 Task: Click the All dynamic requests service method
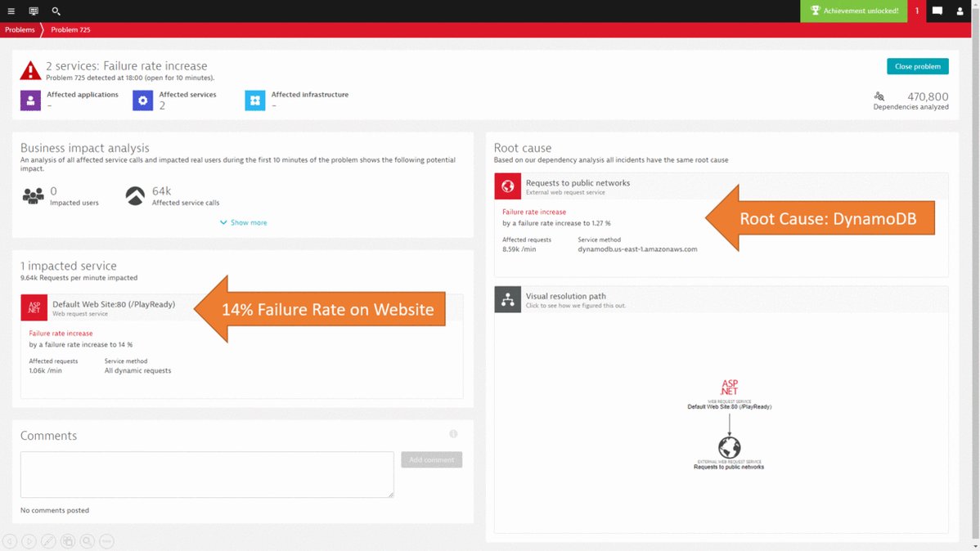click(x=137, y=370)
